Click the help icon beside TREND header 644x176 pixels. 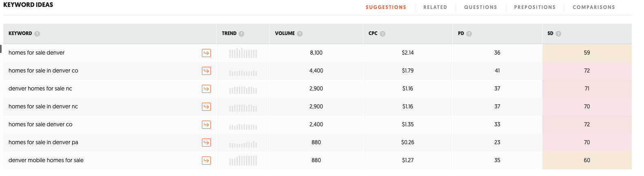pyautogui.click(x=241, y=34)
